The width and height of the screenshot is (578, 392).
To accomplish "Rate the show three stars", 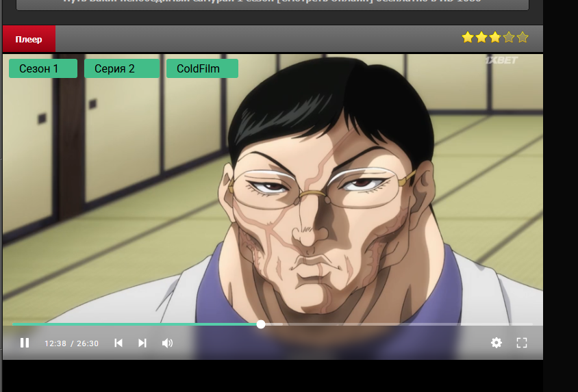I will click(495, 37).
